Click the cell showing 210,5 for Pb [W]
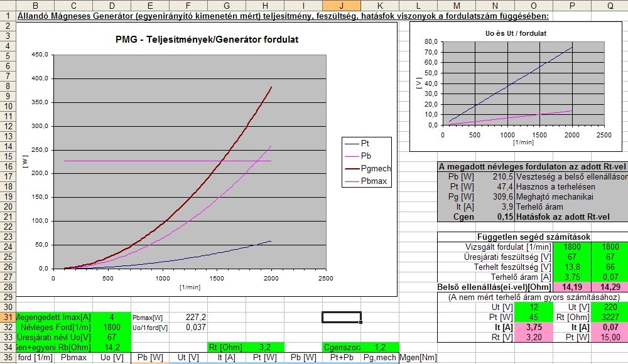628x364 pixels. pyautogui.click(x=495, y=176)
